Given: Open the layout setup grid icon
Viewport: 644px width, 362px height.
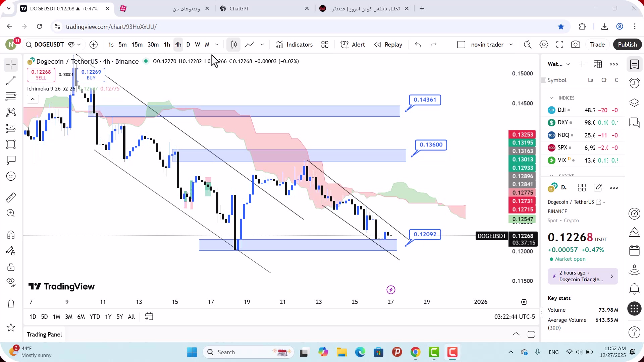Looking at the screenshot, I should coord(325,45).
